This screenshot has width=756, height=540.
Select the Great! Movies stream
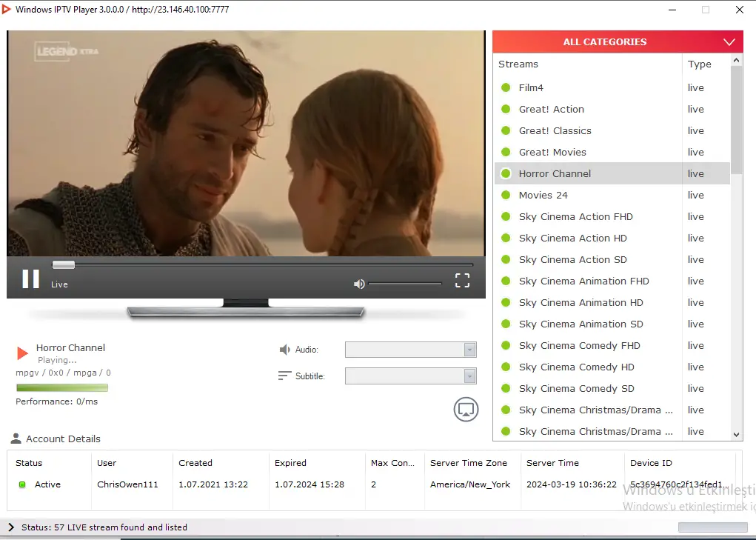point(612,152)
